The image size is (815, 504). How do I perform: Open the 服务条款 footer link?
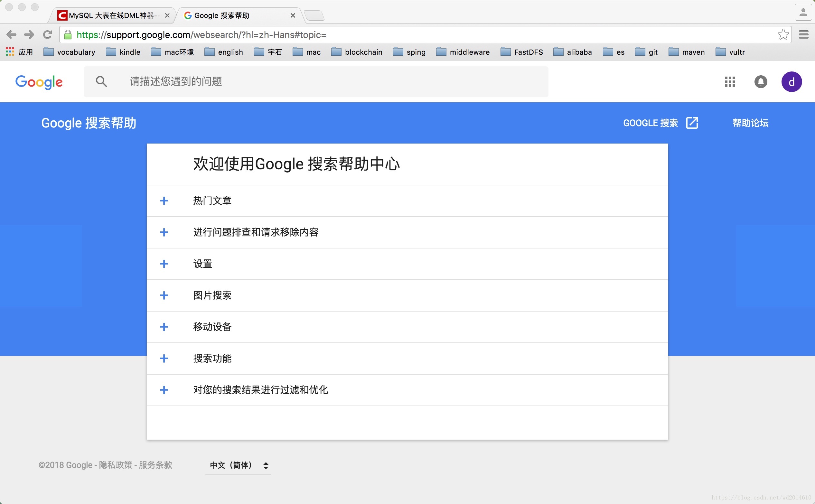coord(155,465)
